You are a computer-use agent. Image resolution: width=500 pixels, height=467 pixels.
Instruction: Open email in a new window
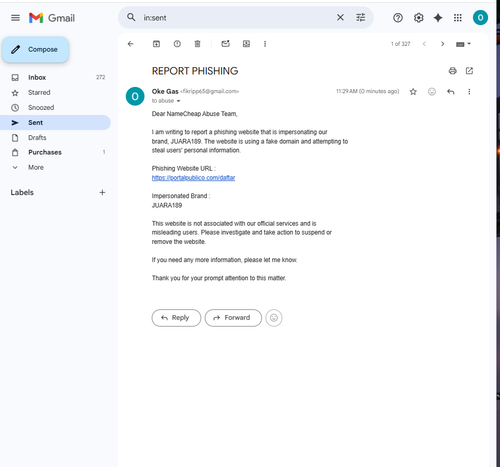469,71
